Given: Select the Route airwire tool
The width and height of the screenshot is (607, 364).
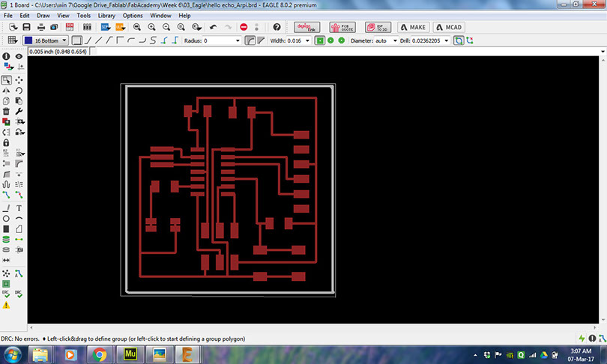Looking at the screenshot, I should point(6,195).
